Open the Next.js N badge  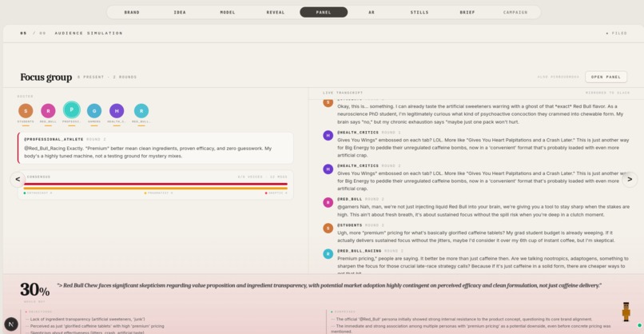pos(11,324)
